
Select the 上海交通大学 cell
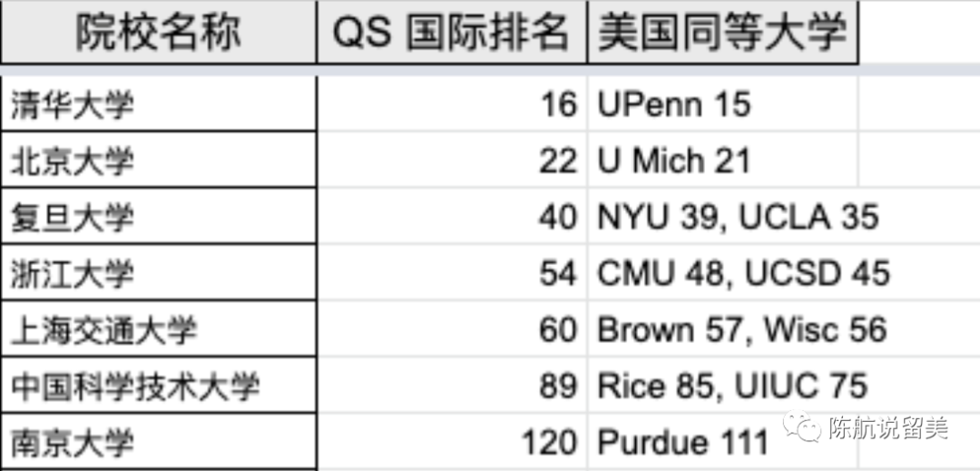pos(103,329)
